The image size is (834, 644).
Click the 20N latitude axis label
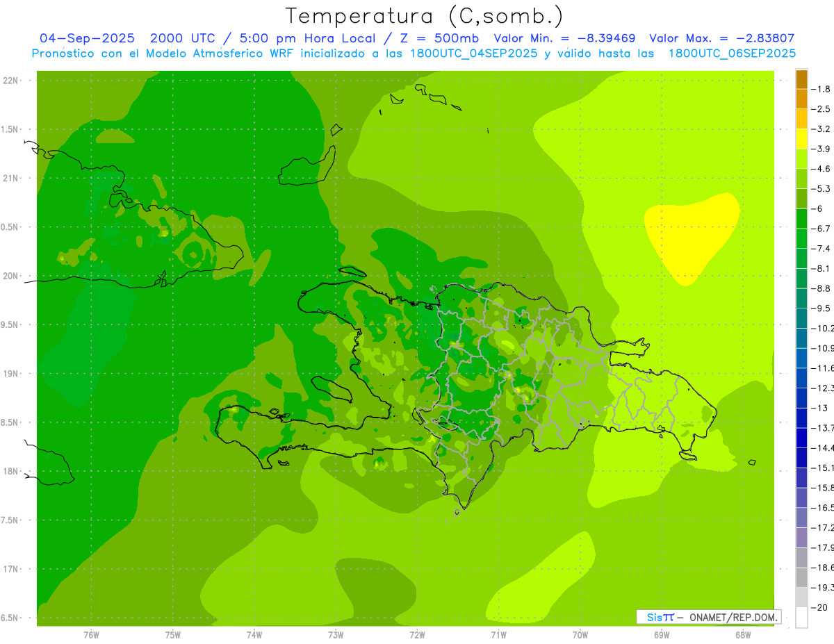tap(10, 276)
